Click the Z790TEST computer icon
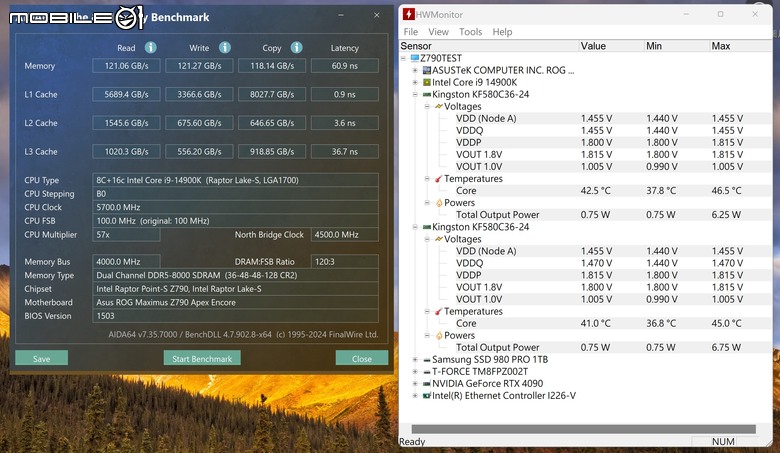This screenshot has height=453, width=780. (415, 58)
